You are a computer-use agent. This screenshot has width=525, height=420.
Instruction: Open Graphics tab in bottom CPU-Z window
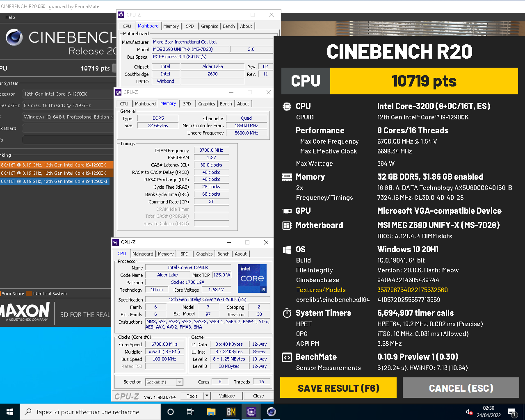click(x=204, y=254)
